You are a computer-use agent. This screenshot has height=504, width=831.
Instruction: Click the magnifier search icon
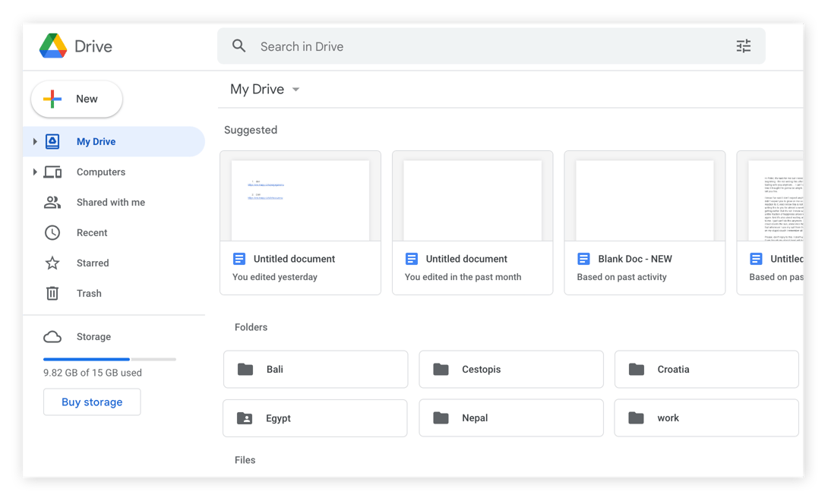point(239,46)
